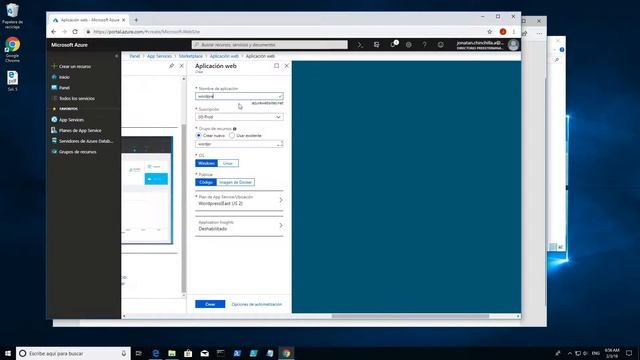Open the Mail app from the taskbar

coord(204,353)
